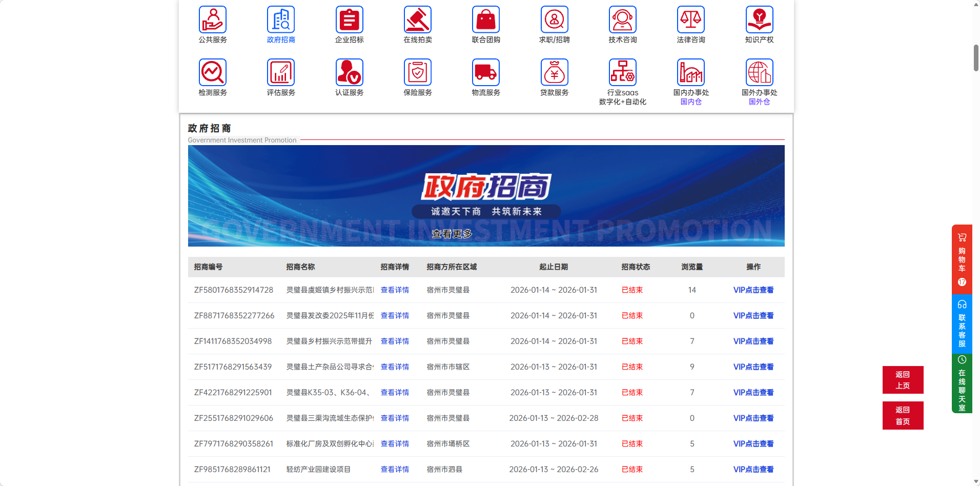Screen dimensions: 980x486
Task: Click the 检测服务 testing service icon
Action: pyautogui.click(x=212, y=73)
